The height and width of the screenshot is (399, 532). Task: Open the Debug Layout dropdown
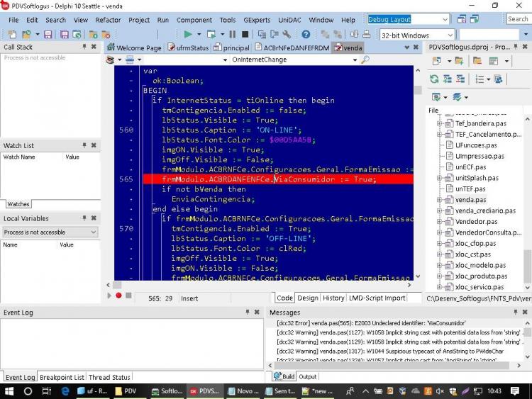pyautogui.click(x=445, y=20)
